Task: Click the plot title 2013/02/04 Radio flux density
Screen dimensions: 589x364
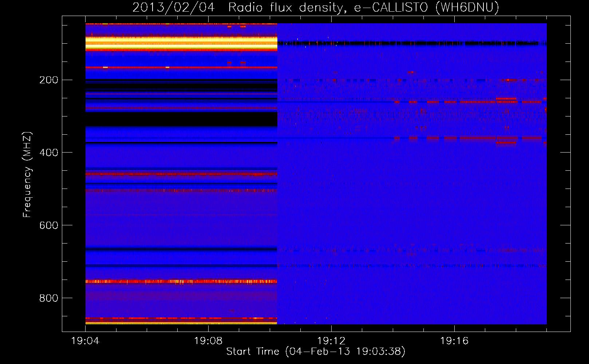Action: click(316, 8)
